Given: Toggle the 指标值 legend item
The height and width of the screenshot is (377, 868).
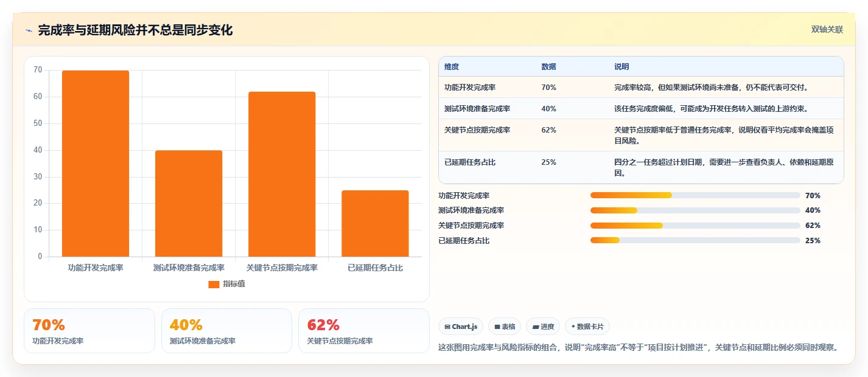Looking at the screenshot, I should (x=226, y=284).
